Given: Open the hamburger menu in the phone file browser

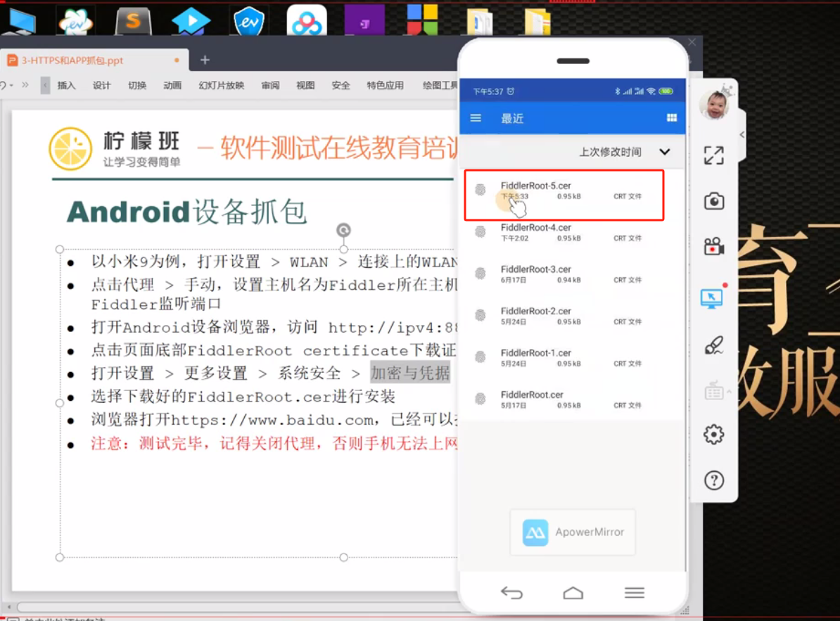Looking at the screenshot, I should [x=476, y=117].
